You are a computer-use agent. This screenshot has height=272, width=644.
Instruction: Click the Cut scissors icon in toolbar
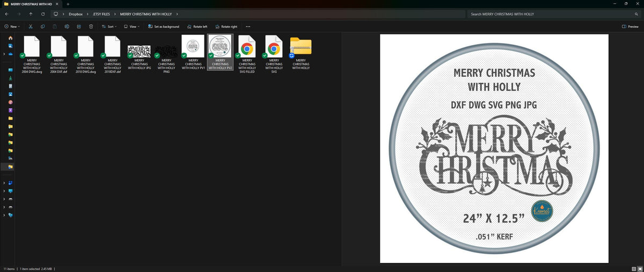(31, 26)
